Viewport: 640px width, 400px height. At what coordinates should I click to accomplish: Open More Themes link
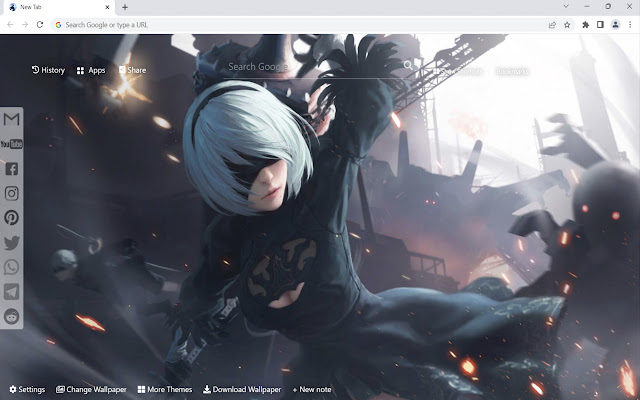164,389
